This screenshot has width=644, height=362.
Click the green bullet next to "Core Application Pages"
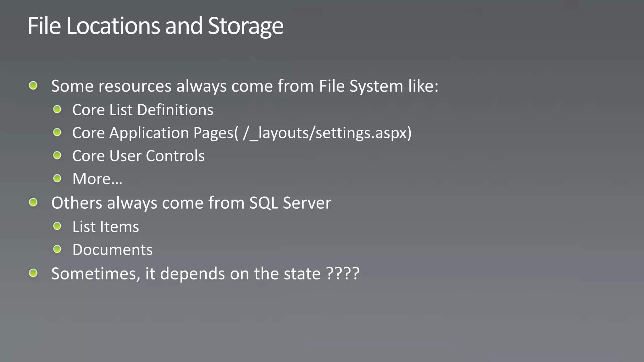pyautogui.click(x=57, y=132)
